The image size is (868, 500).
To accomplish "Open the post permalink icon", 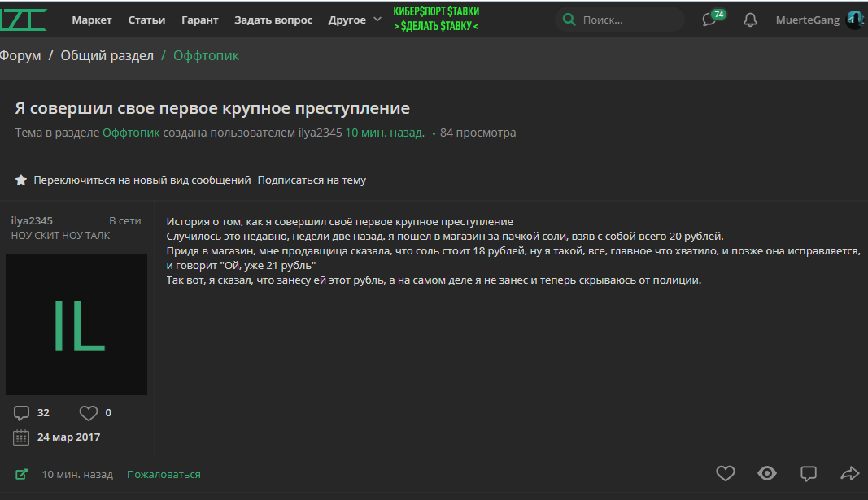I will click(21, 474).
